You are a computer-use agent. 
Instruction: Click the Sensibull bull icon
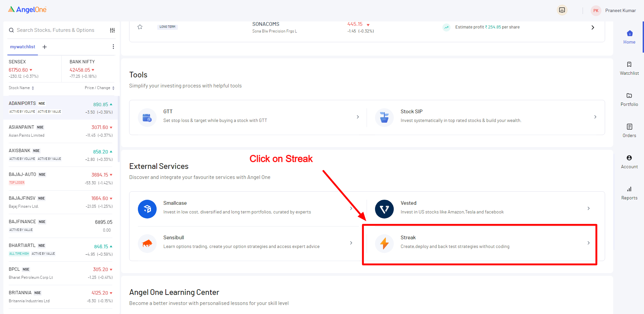coord(147,244)
